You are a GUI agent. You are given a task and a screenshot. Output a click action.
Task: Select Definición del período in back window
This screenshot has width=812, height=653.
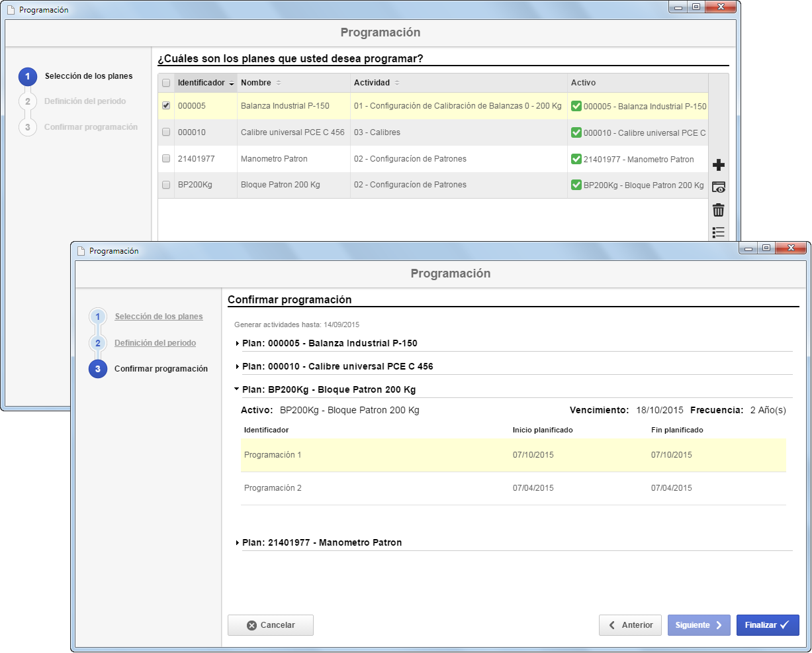85,101
